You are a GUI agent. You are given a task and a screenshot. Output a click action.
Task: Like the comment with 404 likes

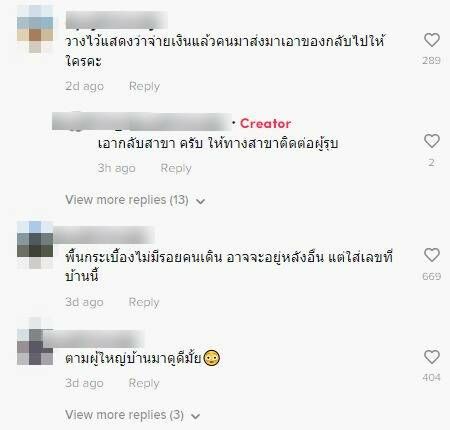(x=432, y=357)
